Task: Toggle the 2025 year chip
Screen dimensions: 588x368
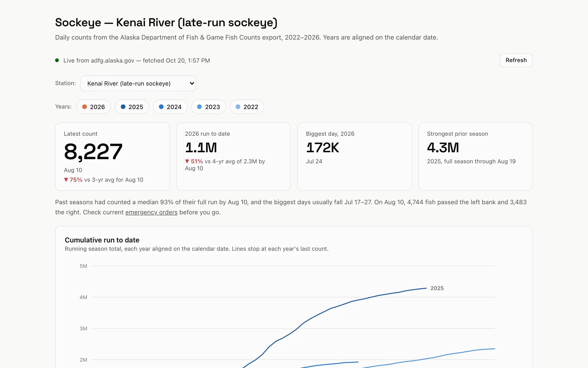Action: 132,107
